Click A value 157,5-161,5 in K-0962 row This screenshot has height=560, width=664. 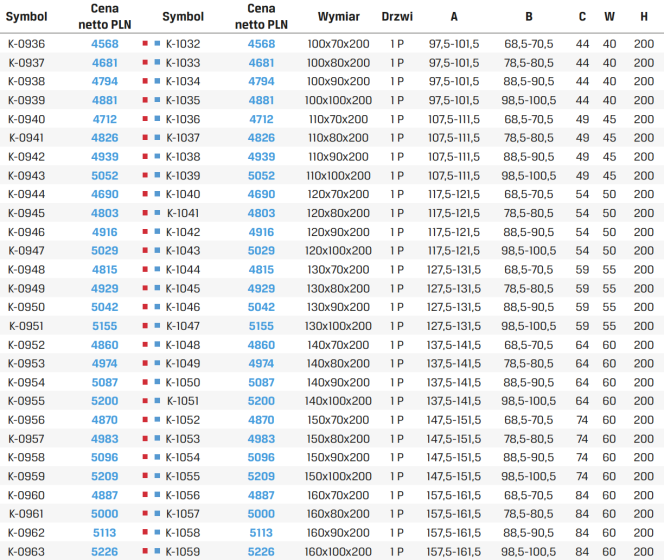pyautogui.click(x=454, y=533)
